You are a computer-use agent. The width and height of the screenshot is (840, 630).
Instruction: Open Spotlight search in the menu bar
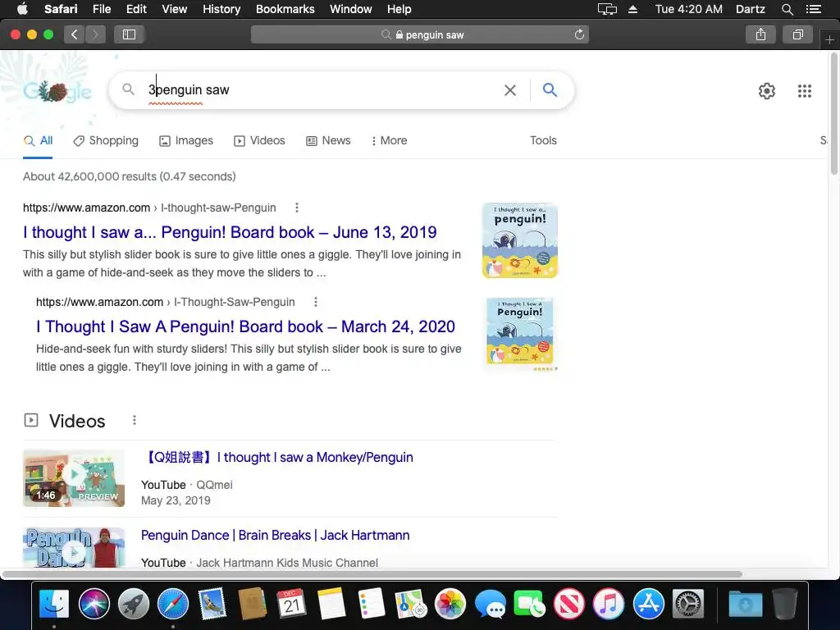coord(787,9)
